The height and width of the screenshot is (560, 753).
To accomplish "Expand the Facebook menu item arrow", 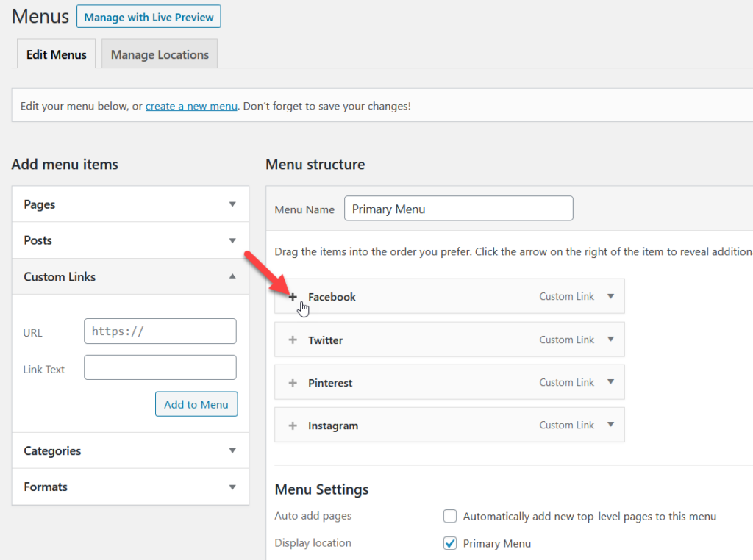I will [x=610, y=296].
